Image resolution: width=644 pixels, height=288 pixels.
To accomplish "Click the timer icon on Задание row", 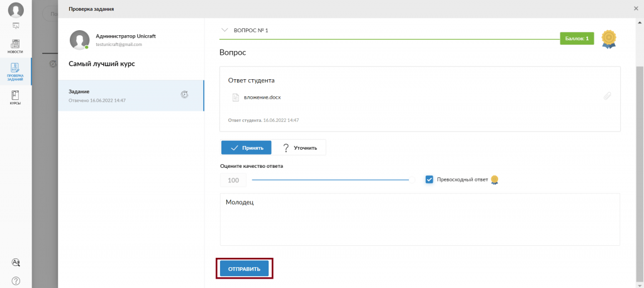I will click(184, 94).
